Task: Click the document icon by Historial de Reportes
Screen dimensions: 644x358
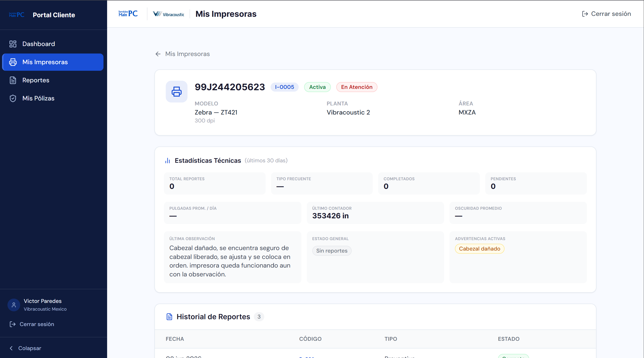Action: (x=169, y=317)
